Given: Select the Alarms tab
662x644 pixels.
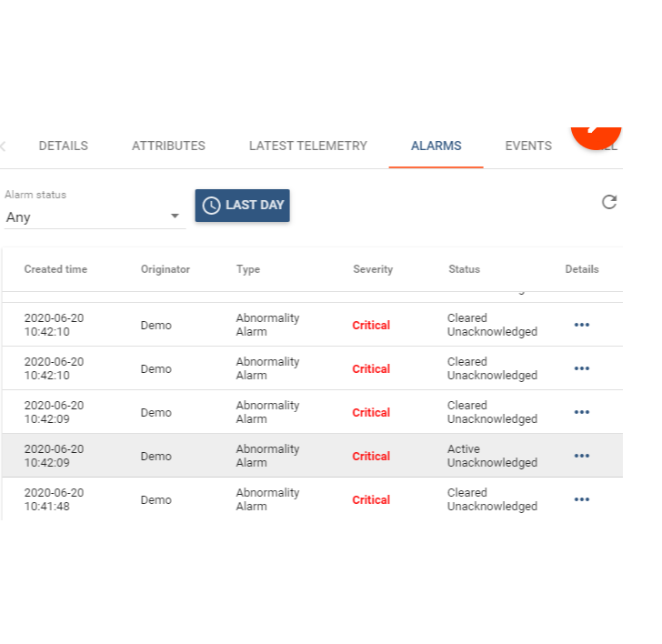Looking at the screenshot, I should 436,146.
